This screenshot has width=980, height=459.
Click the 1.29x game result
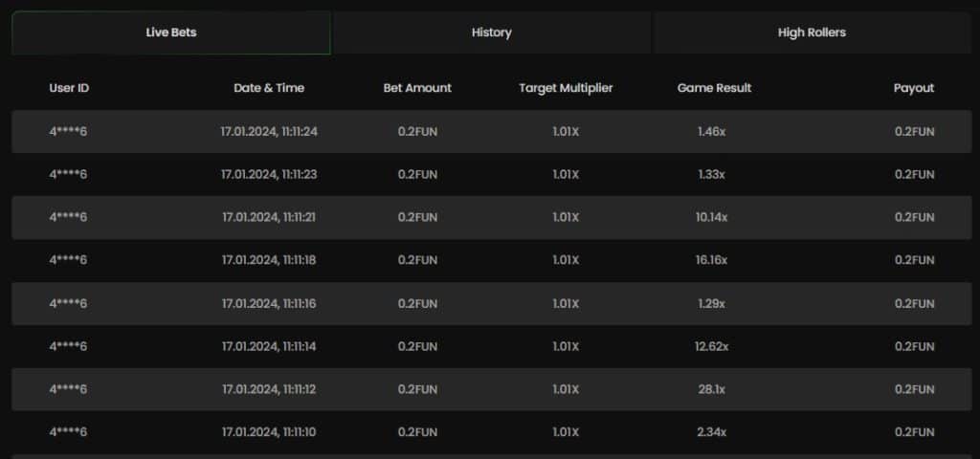click(712, 303)
